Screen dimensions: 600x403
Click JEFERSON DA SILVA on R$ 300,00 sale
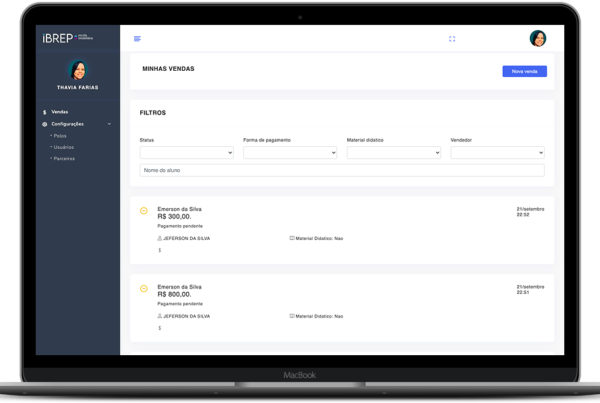[187, 238]
